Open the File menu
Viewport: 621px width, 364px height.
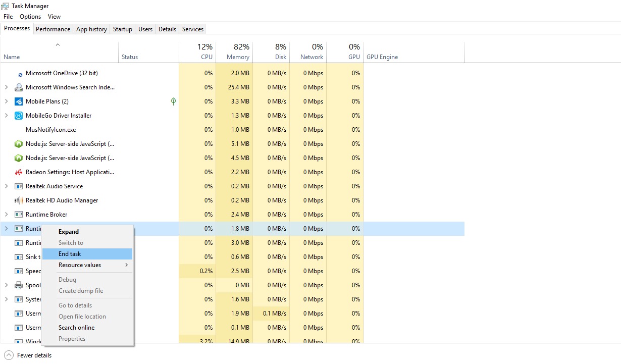click(x=8, y=17)
